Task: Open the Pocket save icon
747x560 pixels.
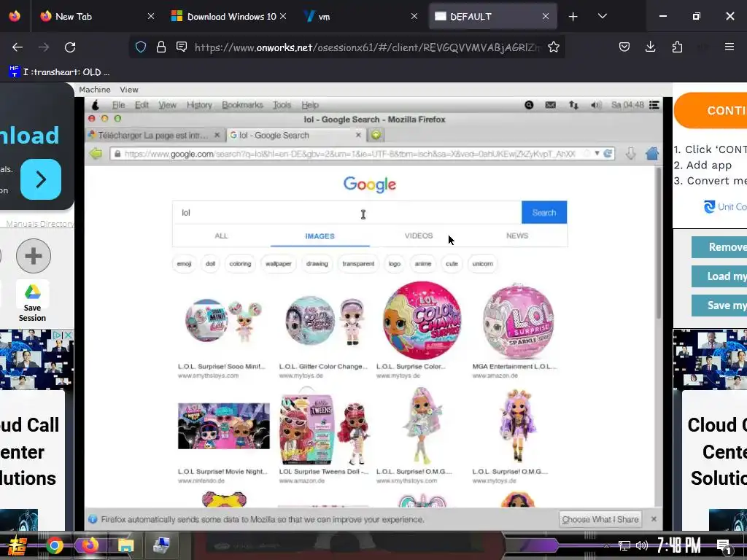Action: click(x=624, y=47)
